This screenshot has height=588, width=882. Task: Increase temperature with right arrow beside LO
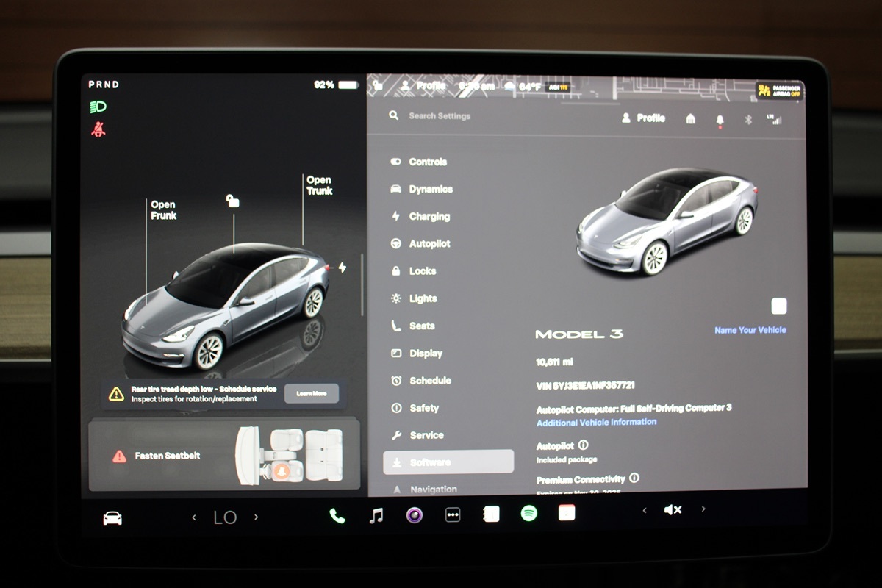coord(257,517)
